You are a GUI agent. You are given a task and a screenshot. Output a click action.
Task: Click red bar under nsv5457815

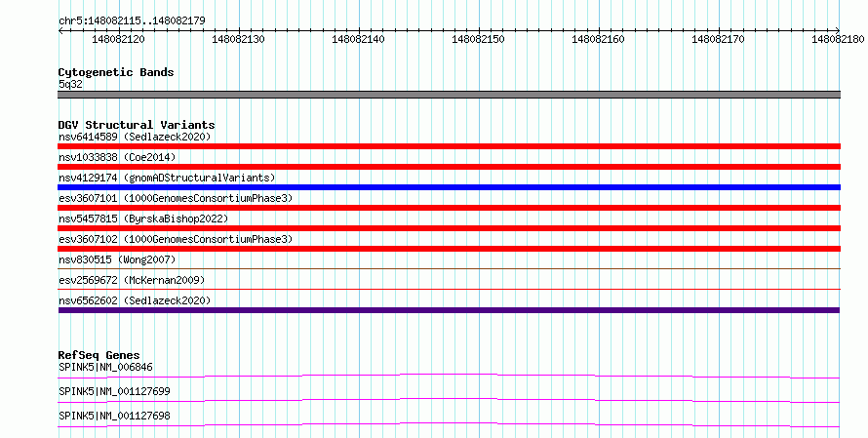pos(449,228)
